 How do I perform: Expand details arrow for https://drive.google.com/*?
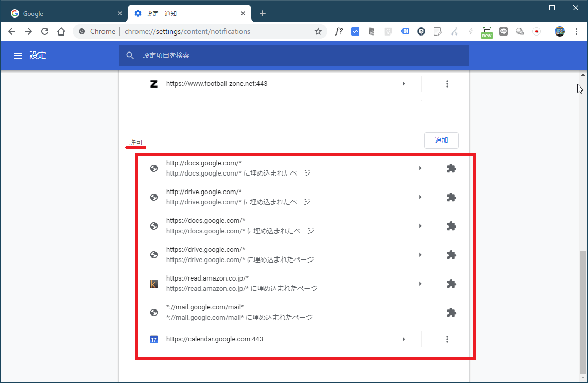[420, 255]
